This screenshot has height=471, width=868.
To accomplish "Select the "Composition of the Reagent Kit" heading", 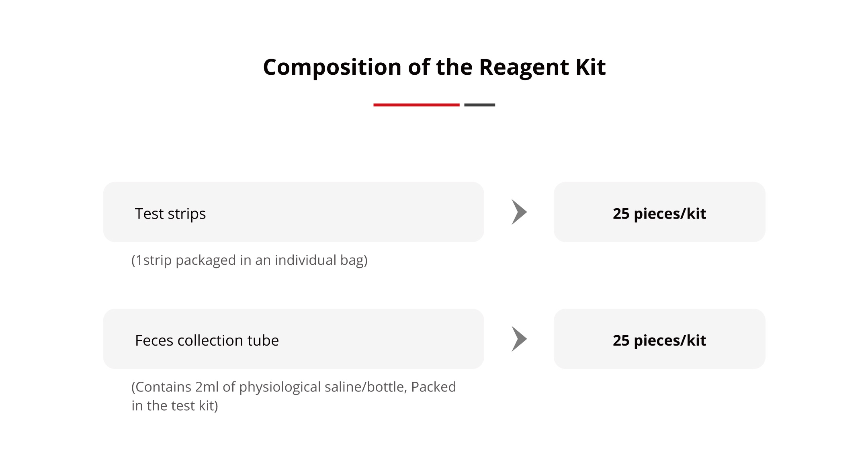I will (434, 67).
